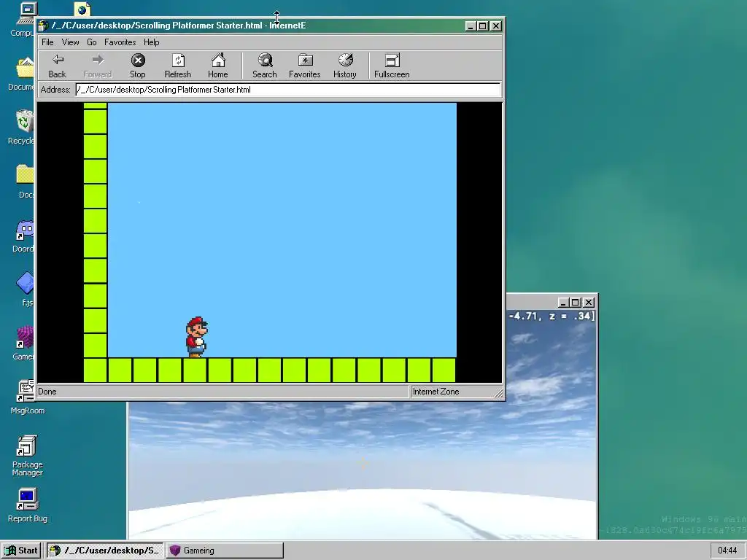Select the Gameing desktop shortcut icon

pyautogui.click(x=24, y=343)
